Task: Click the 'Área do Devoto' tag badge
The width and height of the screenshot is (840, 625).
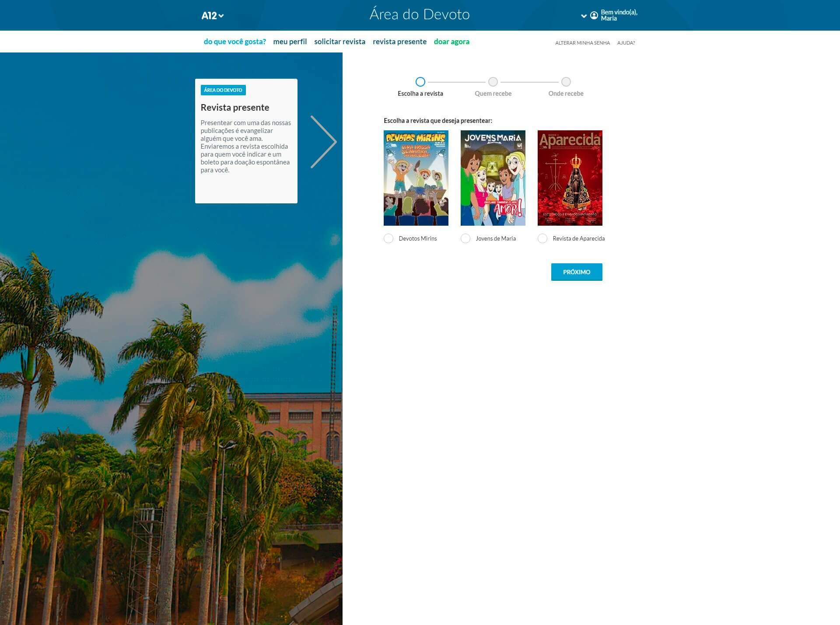Action: 223,90
